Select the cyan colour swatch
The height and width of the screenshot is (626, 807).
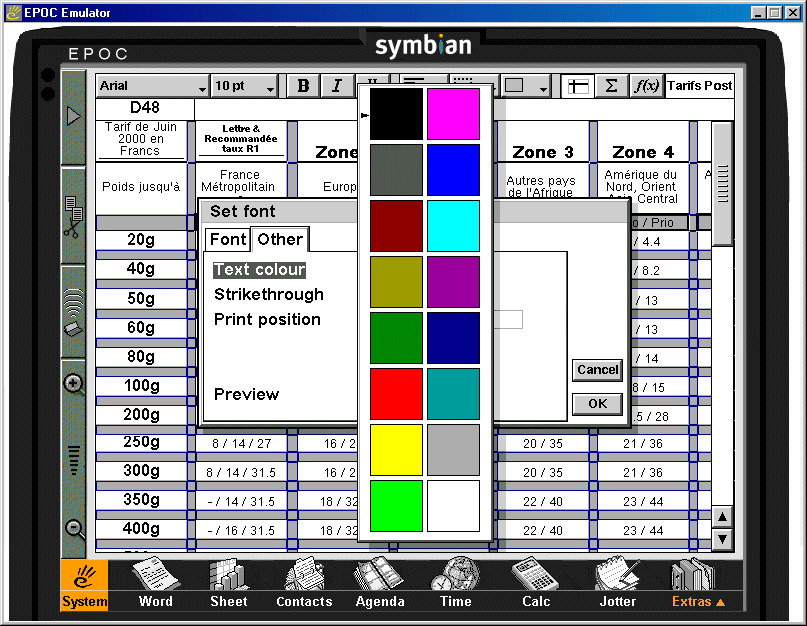tap(453, 226)
